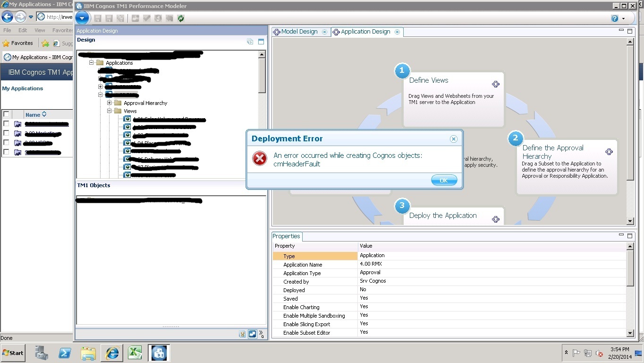Click the highlighted chart icon in the bottom status bar
This screenshot has height=363, width=644.
252,334
